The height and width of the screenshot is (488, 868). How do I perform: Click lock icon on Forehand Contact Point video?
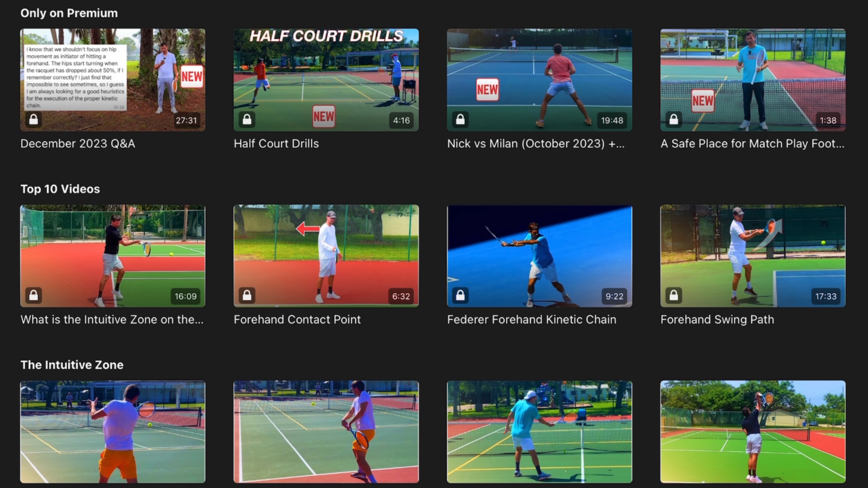(247, 296)
